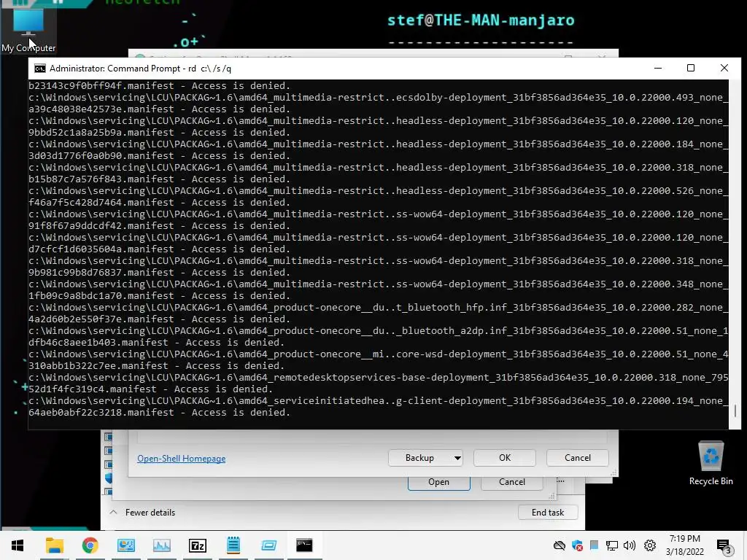Screen dimensions: 747x560
Task: Click Cancel next to Open button
Action: pos(511,482)
